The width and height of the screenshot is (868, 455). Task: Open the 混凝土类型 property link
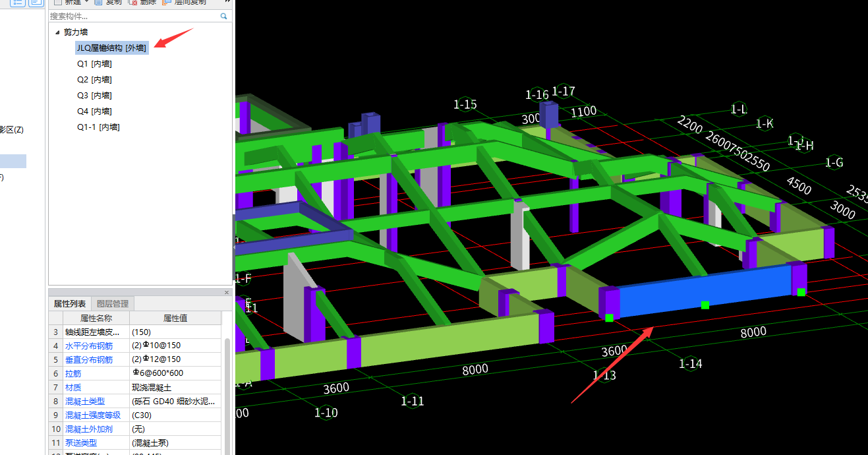pyautogui.click(x=85, y=401)
